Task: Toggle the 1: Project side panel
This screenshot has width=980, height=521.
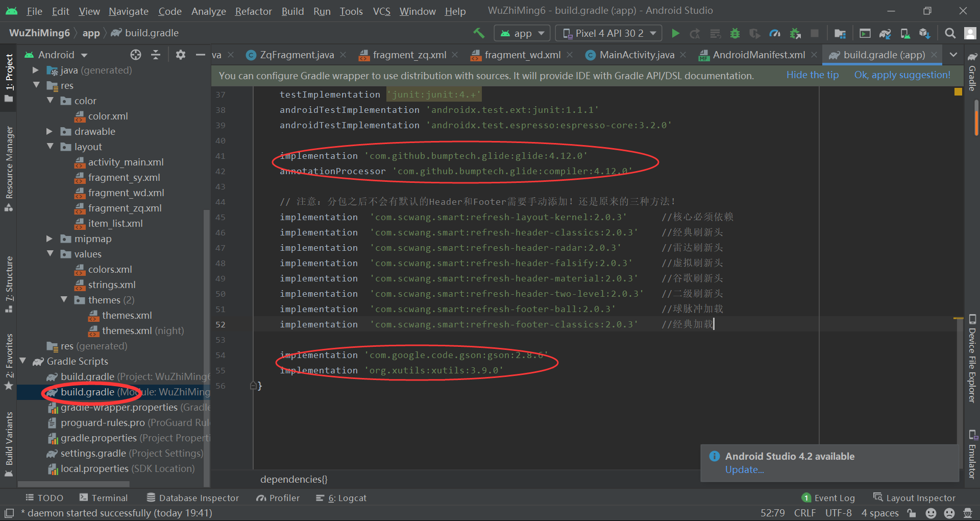Action: pyautogui.click(x=9, y=77)
